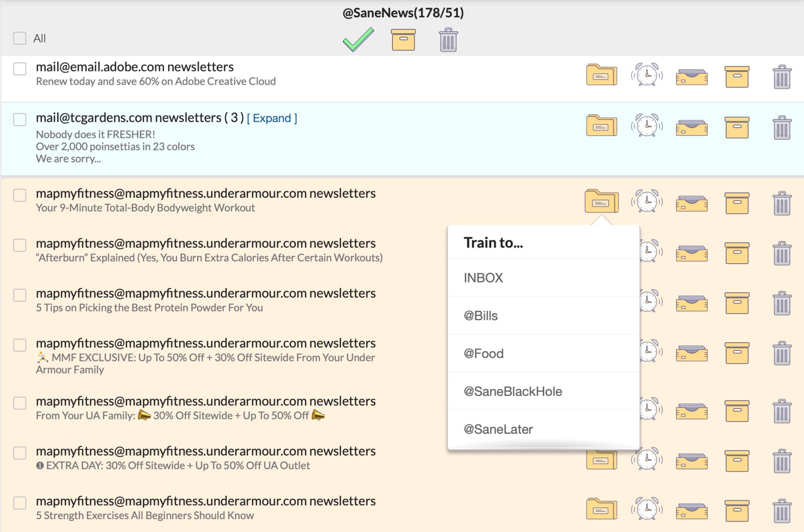The height and width of the screenshot is (532, 804).
Task: Check the All checkbox to select every message
Action: pos(20,39)
